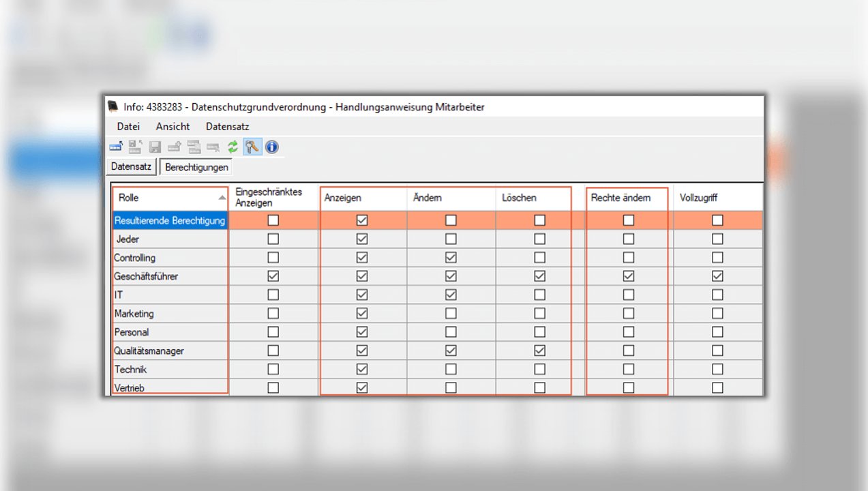Disable Anzeigen checkbox for Jeder role

click(x=362, y=239)
